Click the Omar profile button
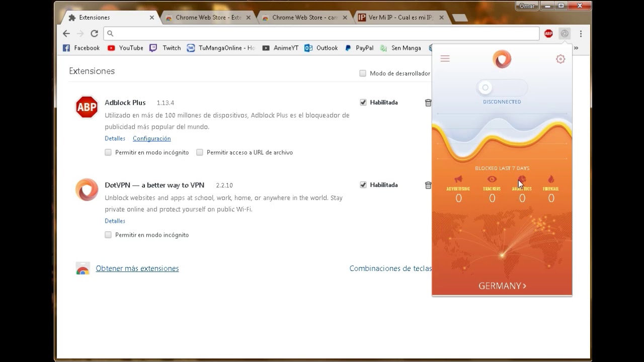The width and height of the screenshot is (644, 362). coord(527,6)
